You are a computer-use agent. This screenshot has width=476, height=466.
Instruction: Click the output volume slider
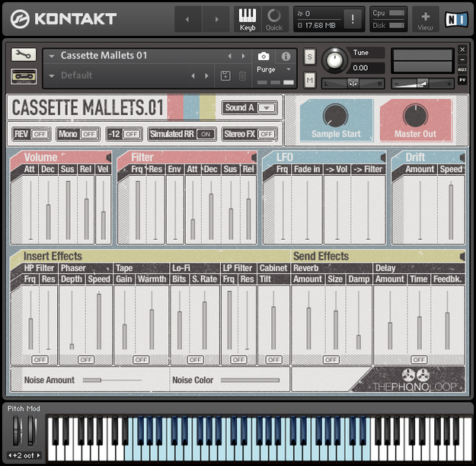click(422, 84)
